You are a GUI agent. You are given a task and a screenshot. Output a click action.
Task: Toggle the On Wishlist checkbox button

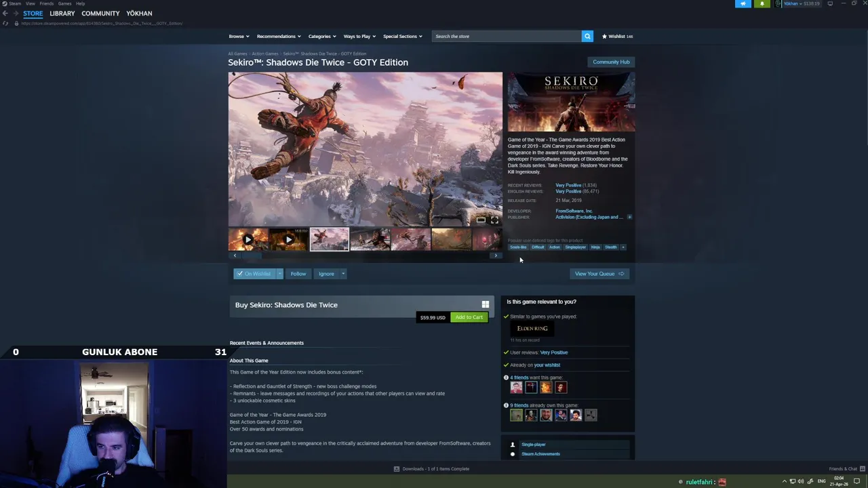(x=253, y=274)
